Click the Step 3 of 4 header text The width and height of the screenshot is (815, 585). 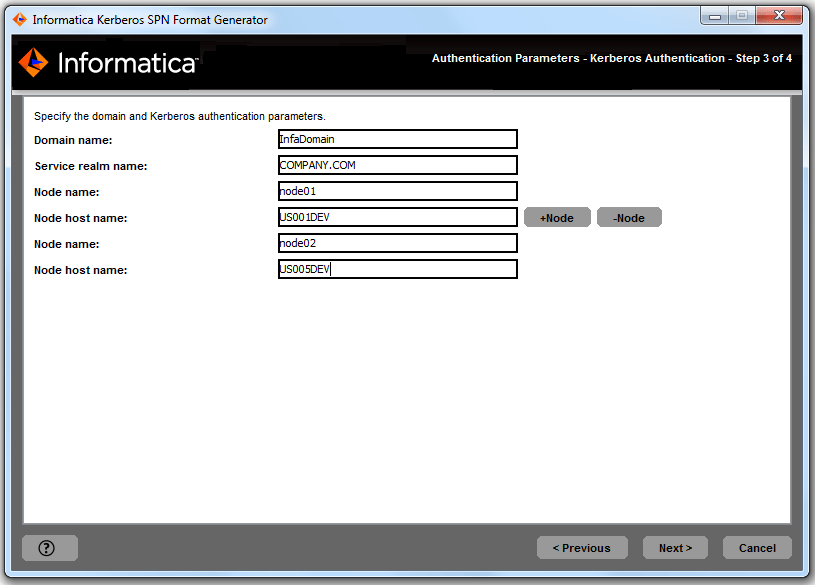click(x=757, y=58)
